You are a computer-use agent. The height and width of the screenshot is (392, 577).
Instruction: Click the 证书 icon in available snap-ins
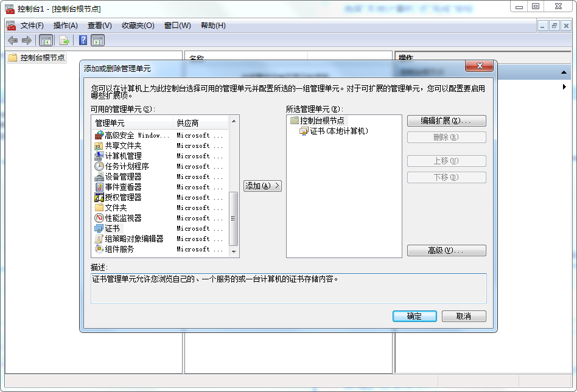tap(99, 228)
